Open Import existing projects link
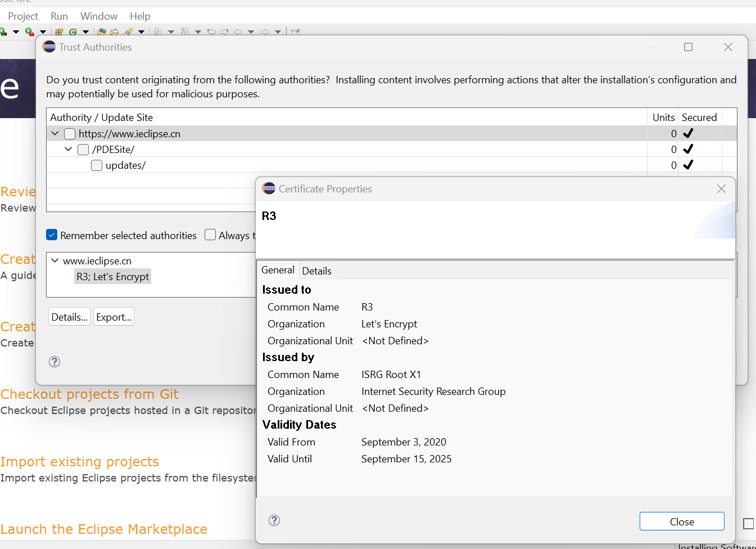 click(x=80, y=462)
